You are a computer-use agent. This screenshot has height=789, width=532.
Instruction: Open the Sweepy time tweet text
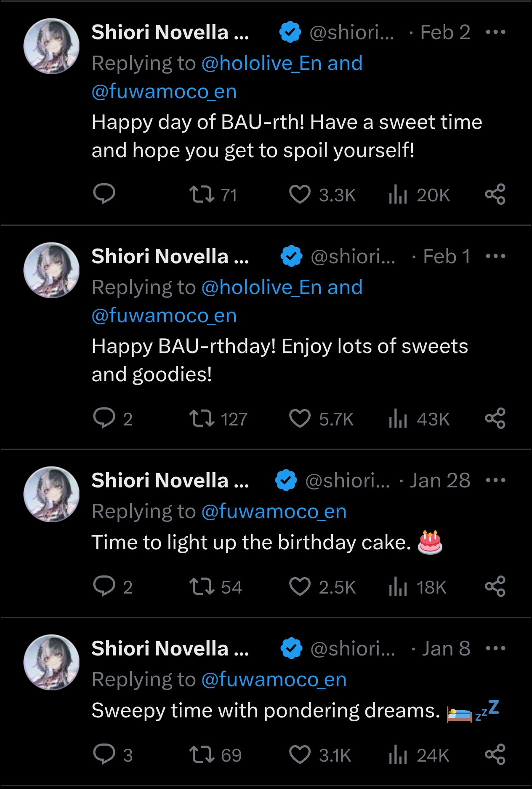click(x=265, y=711)
